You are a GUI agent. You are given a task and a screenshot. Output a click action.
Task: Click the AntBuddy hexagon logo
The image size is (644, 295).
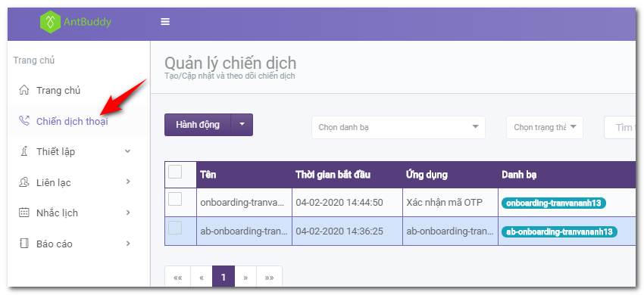click(51, 22)
